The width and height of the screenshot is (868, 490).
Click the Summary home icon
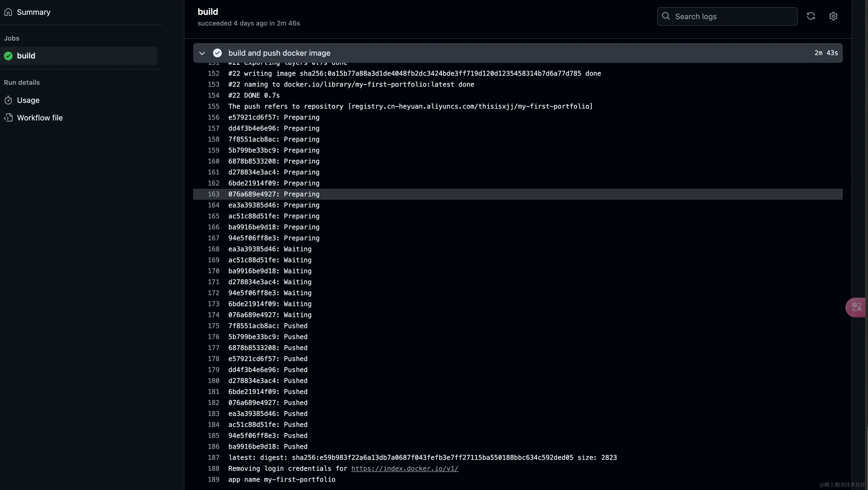pyautogui.click(x=8, y=12)
